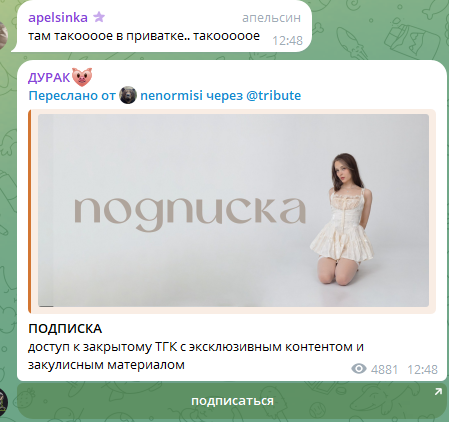The height and width of the screenshot is (422, 449).
Task: Click the apelsinka sender name
Action: point(58,17)
